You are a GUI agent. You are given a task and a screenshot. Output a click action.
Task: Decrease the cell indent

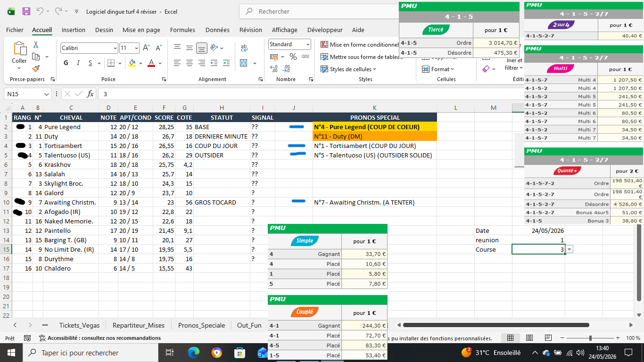pos(215,63)
